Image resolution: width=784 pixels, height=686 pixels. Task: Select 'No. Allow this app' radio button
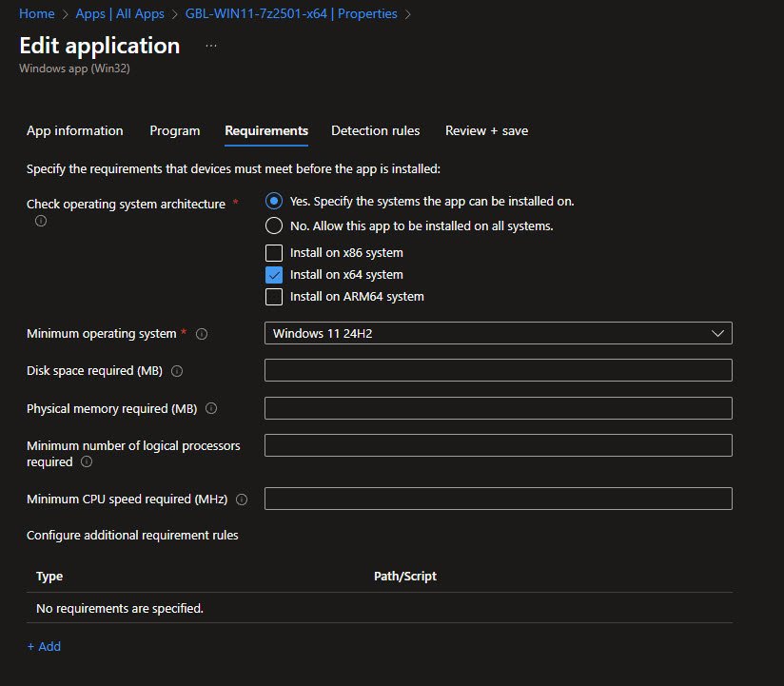pyautogui.click(x=274, y=226)
